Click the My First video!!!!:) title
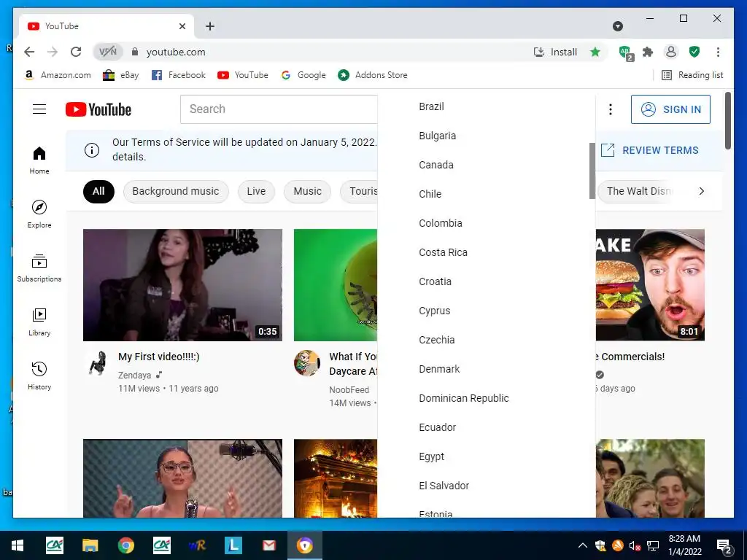Viewport: 747px width, 560px height. (x=158, y=357)
